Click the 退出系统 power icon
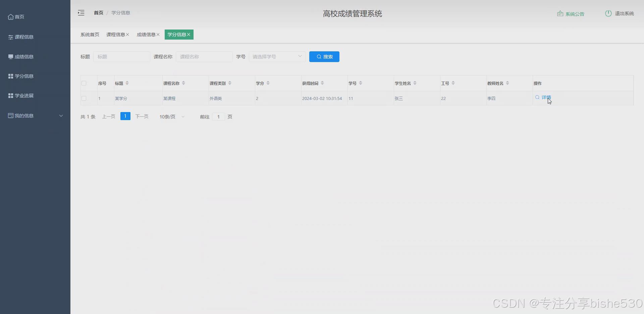Screen dimensions: 644x314 point(608,13)
